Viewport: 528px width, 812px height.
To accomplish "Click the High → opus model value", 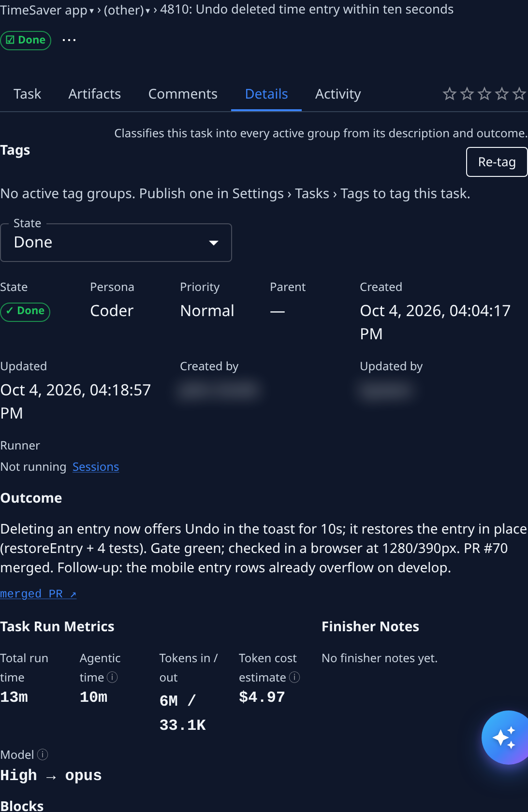I will pyautogui.click(x=51, y=775).
